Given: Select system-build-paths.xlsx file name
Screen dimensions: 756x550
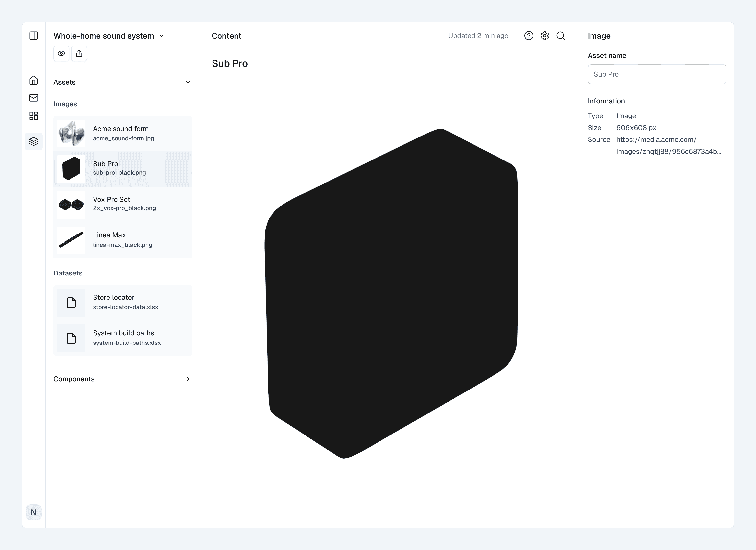Looking at the screenshot, I should coord(127,343).
